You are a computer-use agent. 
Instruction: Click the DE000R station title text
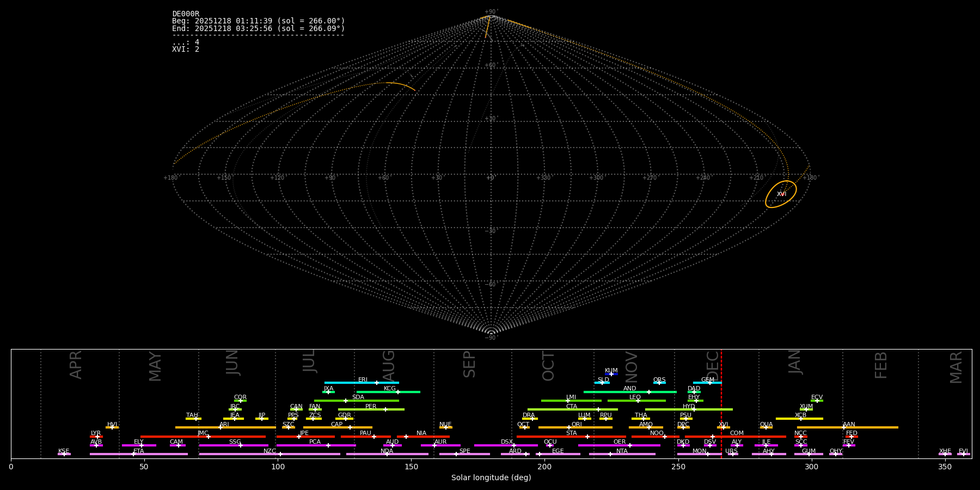coord(186,14)
